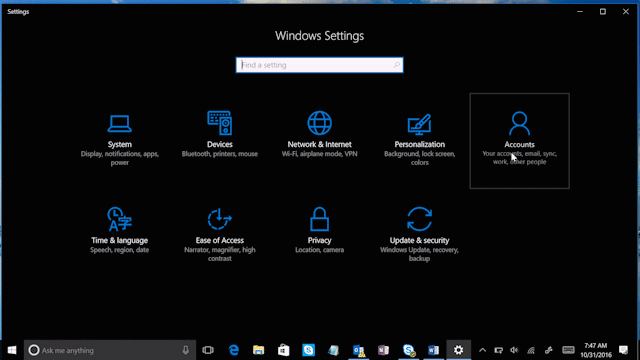The image size is (640, 360).
Task: Click the magnifier icon in the search box
Action: point(396,65)
